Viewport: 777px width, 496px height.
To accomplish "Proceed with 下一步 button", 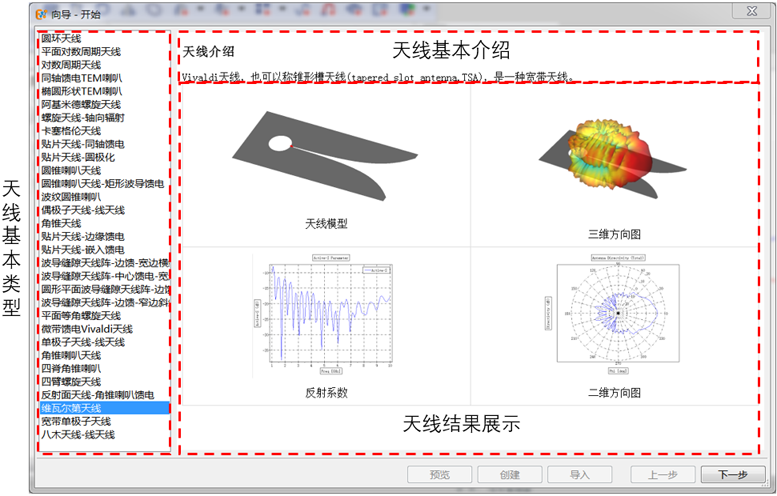I will click(733, 475).
